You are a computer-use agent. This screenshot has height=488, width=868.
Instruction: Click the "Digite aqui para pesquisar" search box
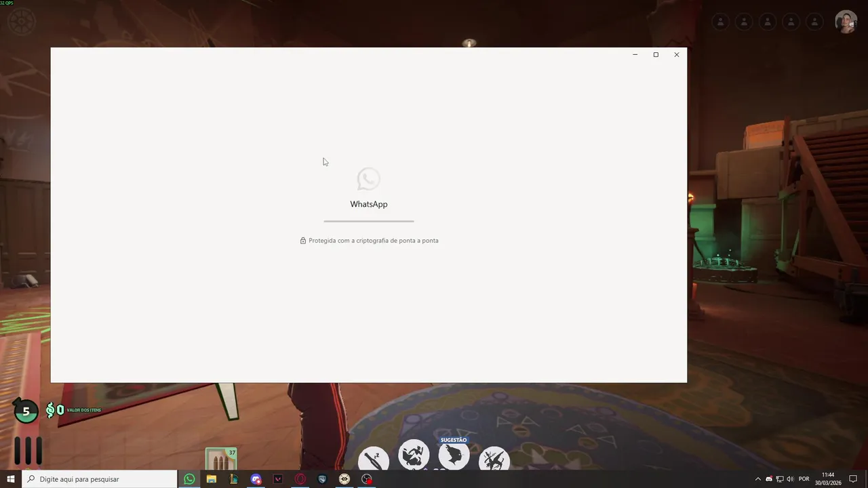(x=100, y=479)
